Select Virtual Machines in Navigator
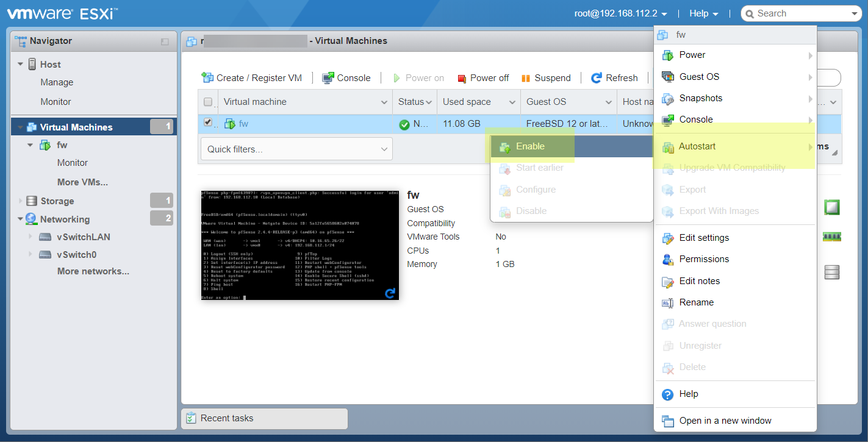Screen dimensions: 868x442 coord(94,127)
